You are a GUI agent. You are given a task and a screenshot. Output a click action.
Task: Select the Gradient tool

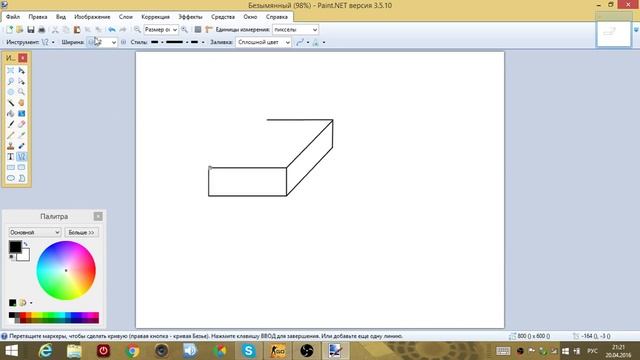pyautogui.click(x=22, y=113)
